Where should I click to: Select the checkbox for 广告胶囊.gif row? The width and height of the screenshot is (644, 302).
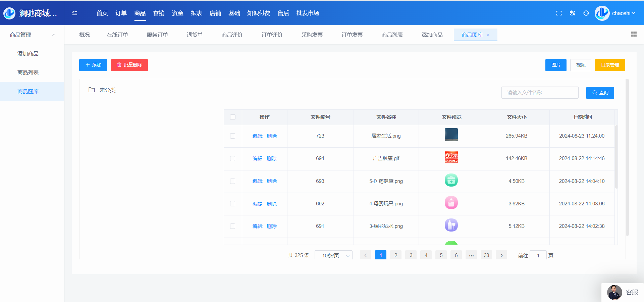click(233, 158)
